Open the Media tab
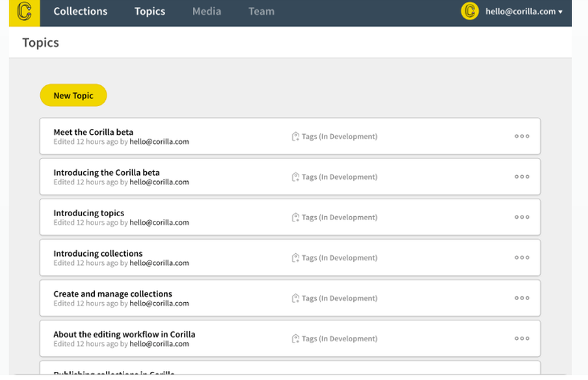Image resolution: width=588 pixels, height=380 pixels. click(206, 12)
